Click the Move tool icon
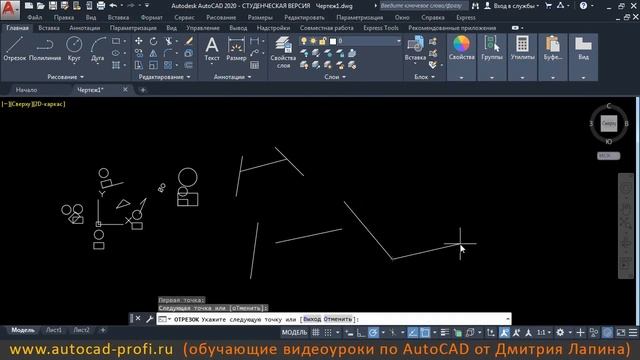 (139, 41)
